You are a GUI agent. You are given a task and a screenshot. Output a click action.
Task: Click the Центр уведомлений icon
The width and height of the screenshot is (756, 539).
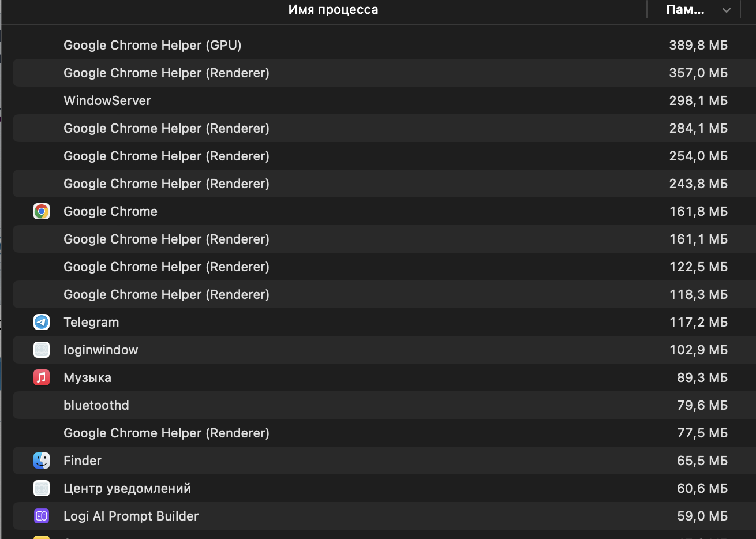point(42,488)
